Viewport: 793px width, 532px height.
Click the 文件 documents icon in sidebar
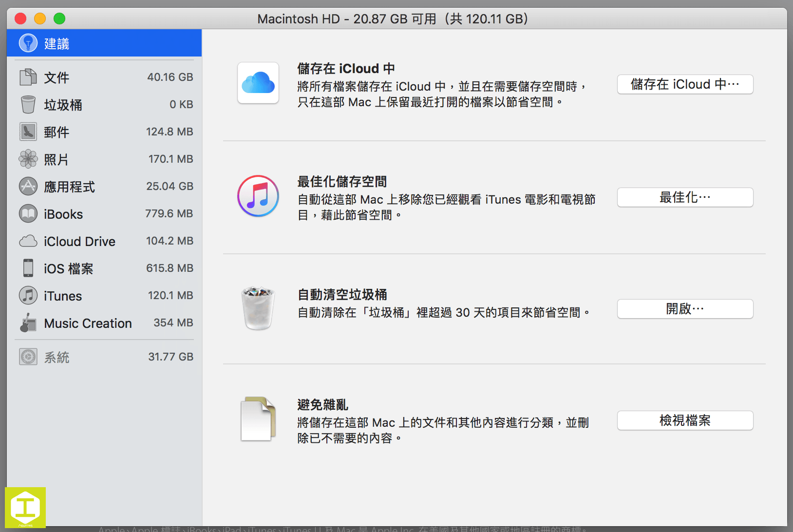(28, 77)
